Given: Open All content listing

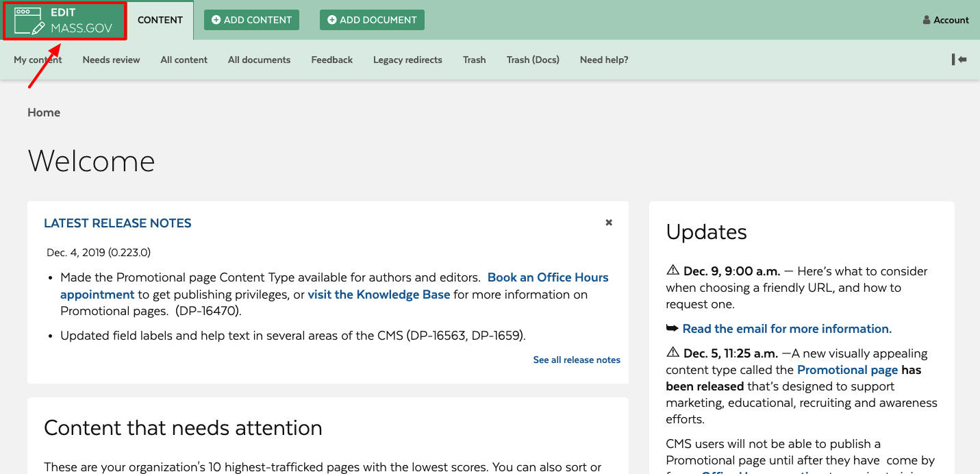Looking at the screenshot, I should [x=184, y=60].
